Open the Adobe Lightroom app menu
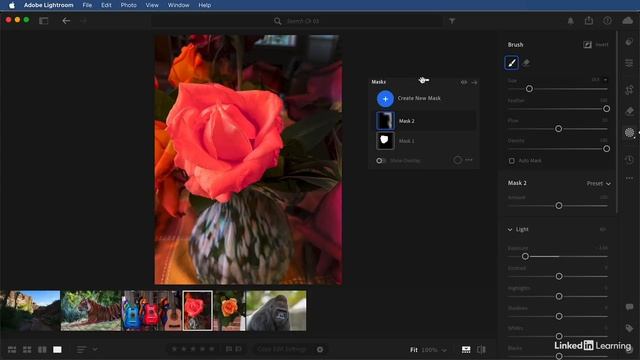This screenshot has height=360, width=640. point(49,5)
